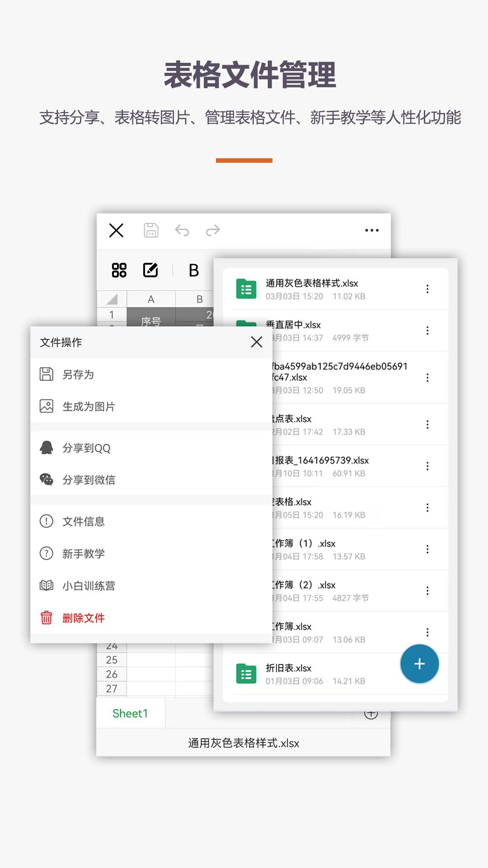Image resolution: width=488 pixels, height=868 pixels.
Task: Open 文件信息 details
Action: (83, 522)
